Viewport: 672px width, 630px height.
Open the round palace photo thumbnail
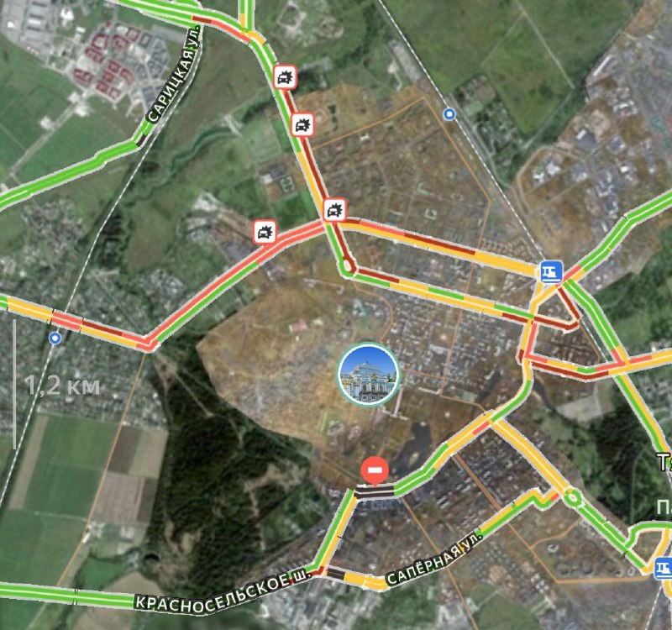[369, 374]
